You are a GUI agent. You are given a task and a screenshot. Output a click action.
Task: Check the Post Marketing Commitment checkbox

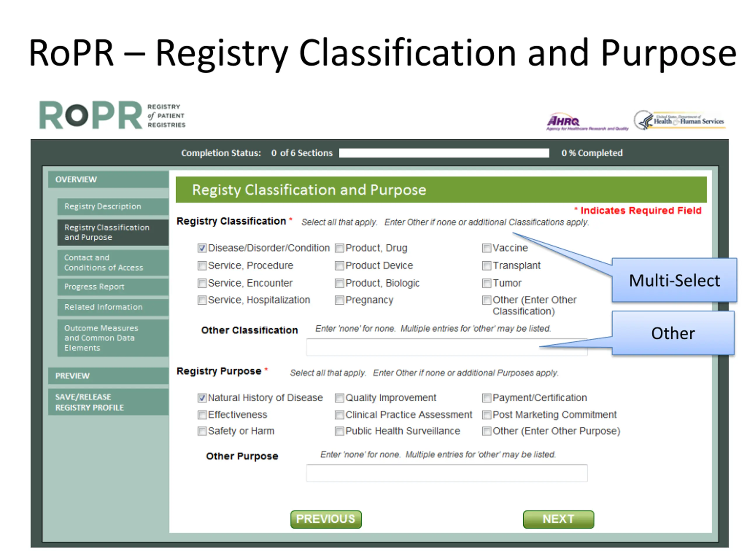click(487, 415)
